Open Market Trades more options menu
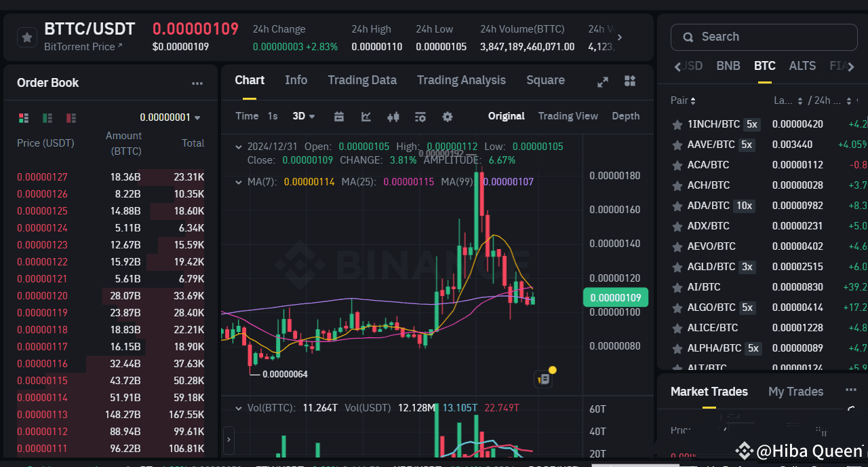 (851, 390)
